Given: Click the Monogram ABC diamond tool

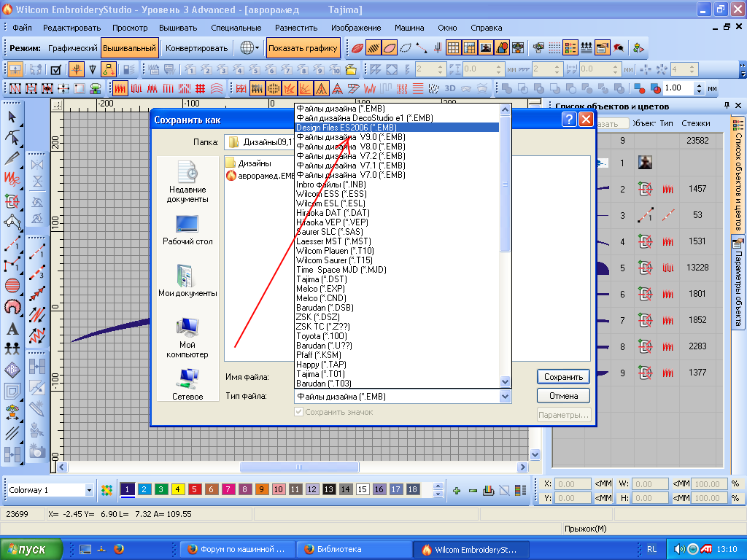Looking at the screenshot, I should tap(12, 370).
